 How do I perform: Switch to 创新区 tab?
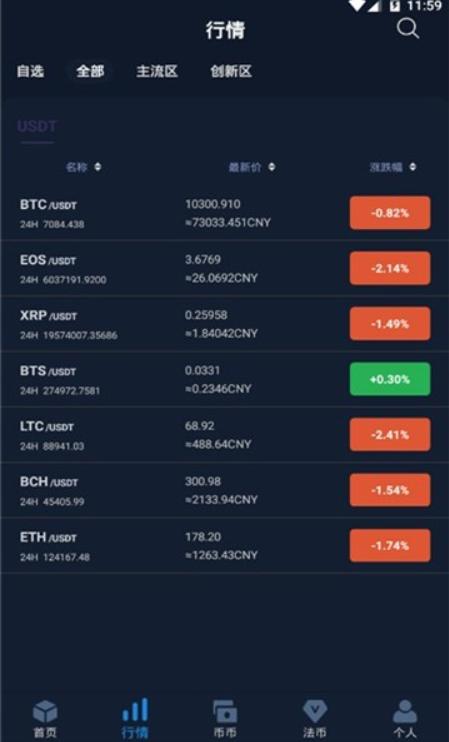(x=231, y=71)
